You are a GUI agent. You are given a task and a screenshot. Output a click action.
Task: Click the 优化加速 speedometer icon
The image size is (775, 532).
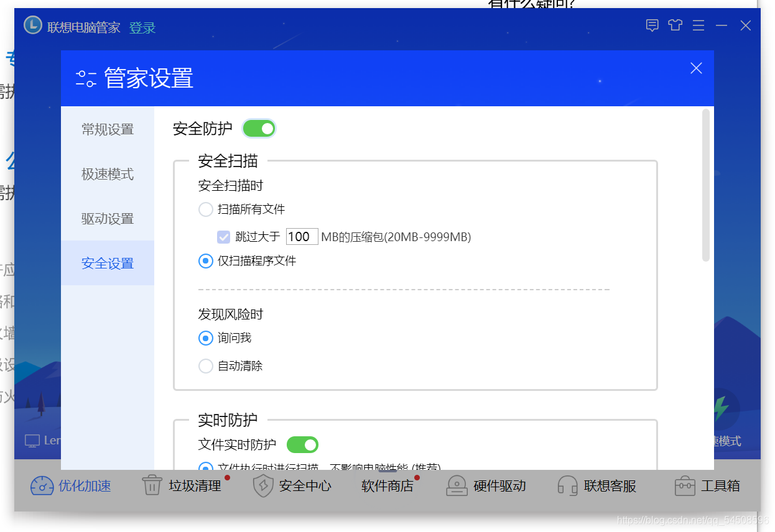coord(42,486)
